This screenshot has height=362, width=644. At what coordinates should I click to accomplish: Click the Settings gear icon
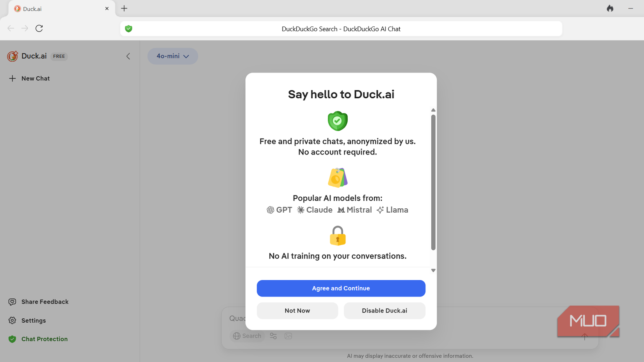[12, 321]
